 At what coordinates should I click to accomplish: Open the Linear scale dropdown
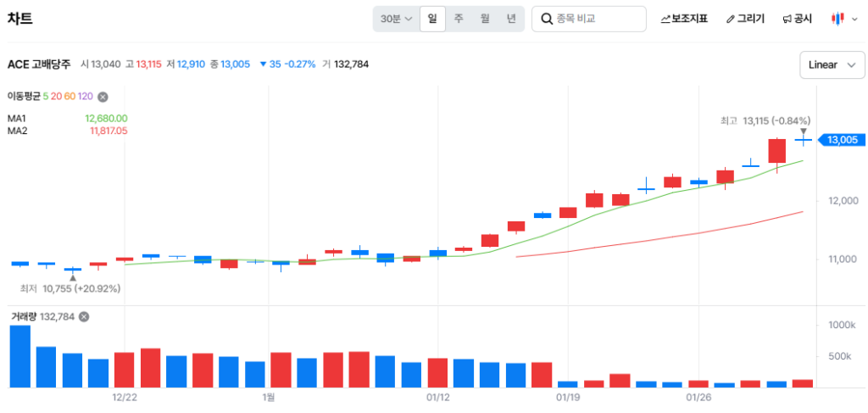point(830,65)
